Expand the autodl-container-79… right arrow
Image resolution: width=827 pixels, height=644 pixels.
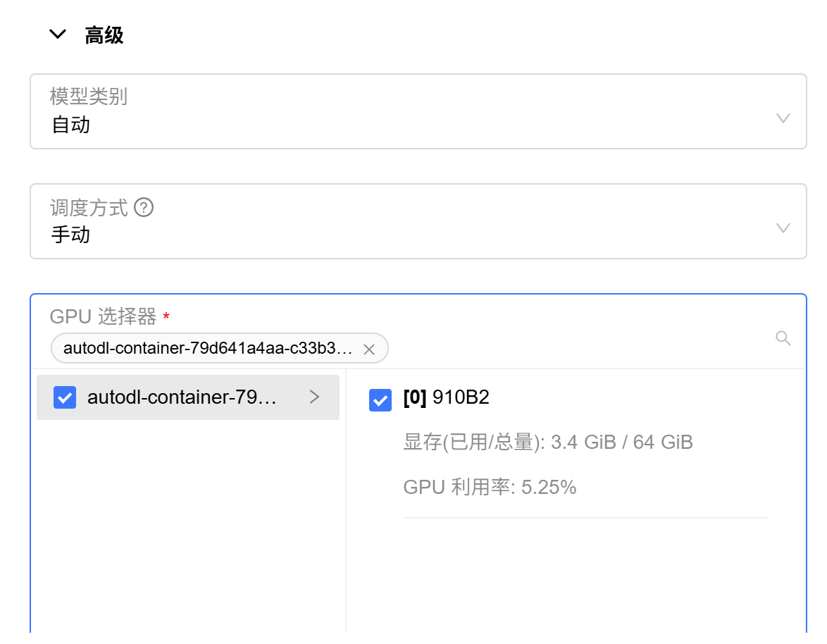(315, 397)
